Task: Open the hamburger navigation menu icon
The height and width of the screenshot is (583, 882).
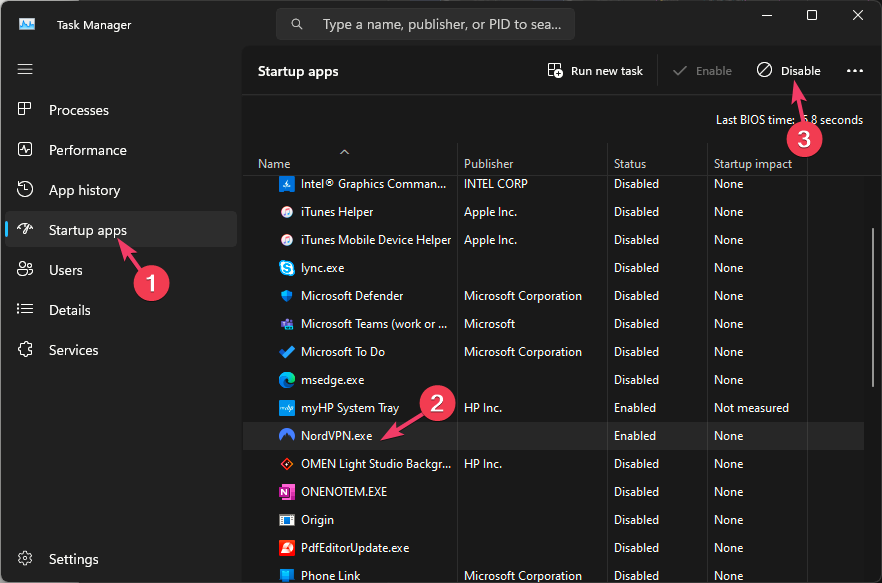Action: click(x=25, y=69)
